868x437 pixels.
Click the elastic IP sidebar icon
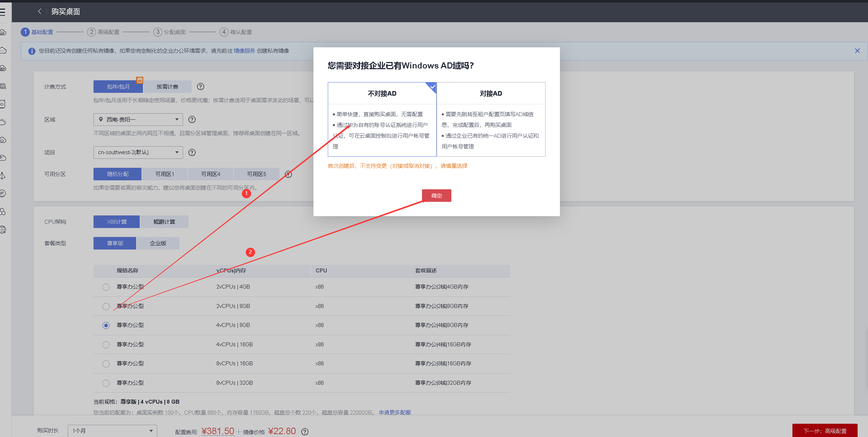3,194
